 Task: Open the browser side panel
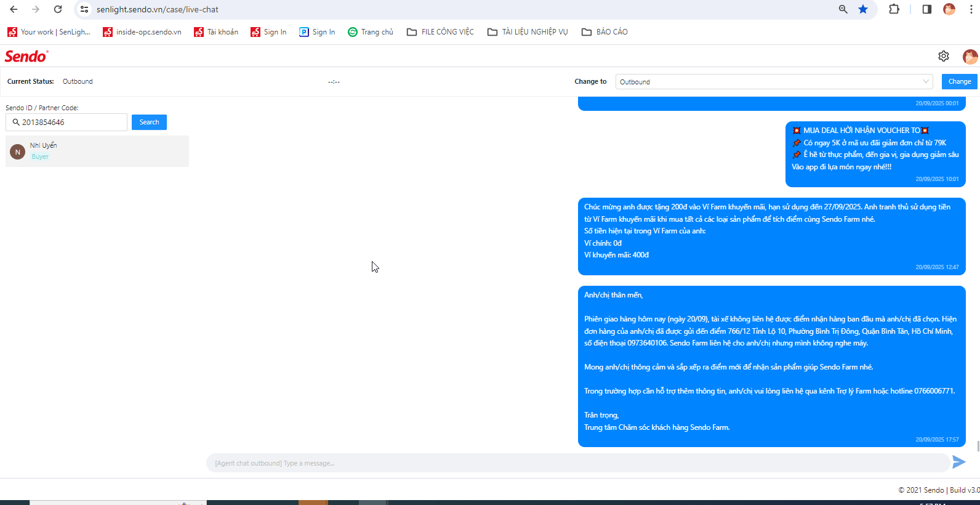coord(926,9)
